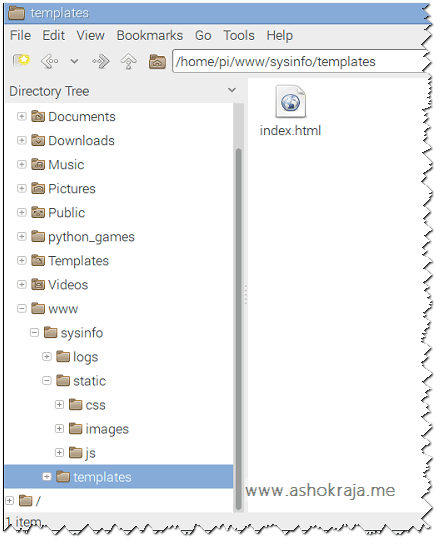Select the index.html file icon
This screenshot has width=442, height=544.
[290, 102]
